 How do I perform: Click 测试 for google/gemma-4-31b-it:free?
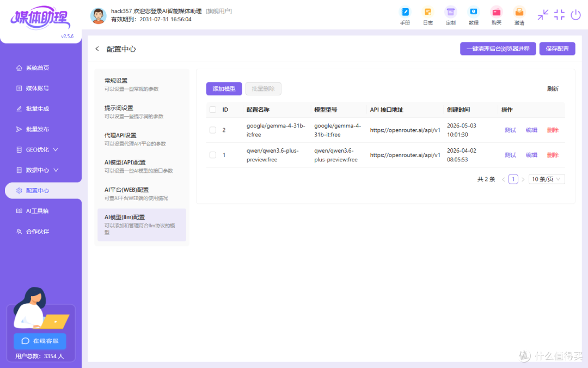point(510,130)
